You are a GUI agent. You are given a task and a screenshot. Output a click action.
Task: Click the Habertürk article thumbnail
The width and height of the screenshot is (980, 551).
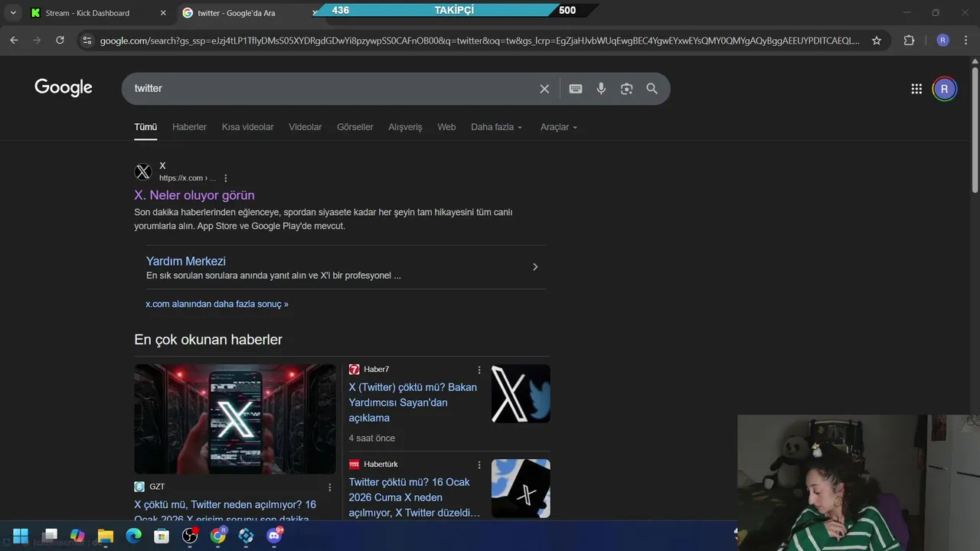click(521, 488)
